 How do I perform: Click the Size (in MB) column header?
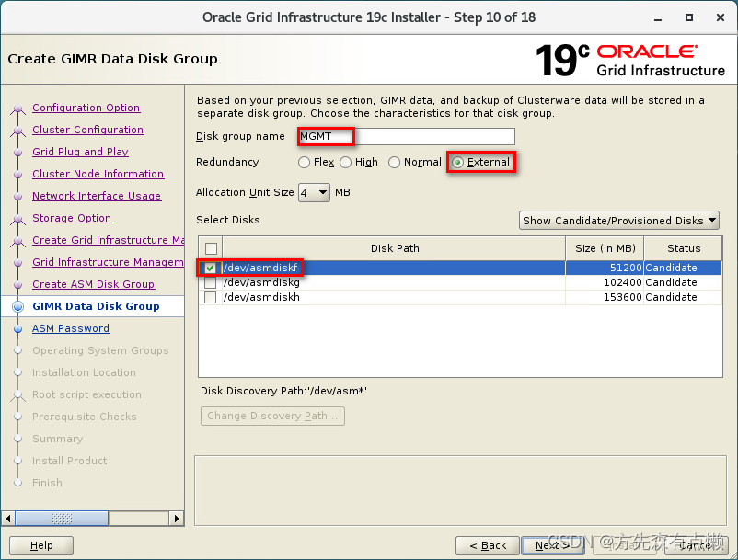tap(605, 248)
